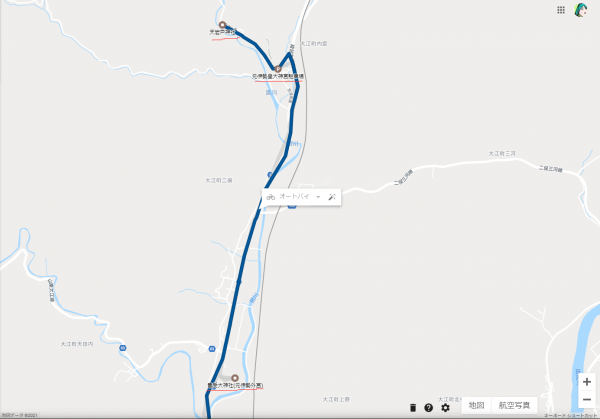
Task: Delete the route with trash icon
Action: (412, 408)
